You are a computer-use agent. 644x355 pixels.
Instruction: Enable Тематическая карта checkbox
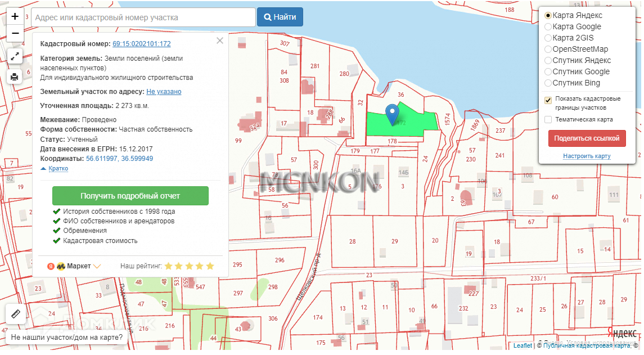coord(548,120)
